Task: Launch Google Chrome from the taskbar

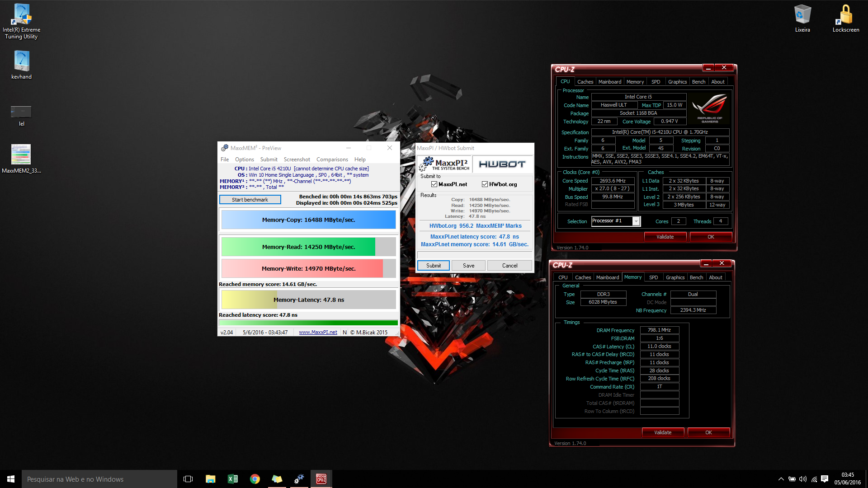Action: point(255,479)
